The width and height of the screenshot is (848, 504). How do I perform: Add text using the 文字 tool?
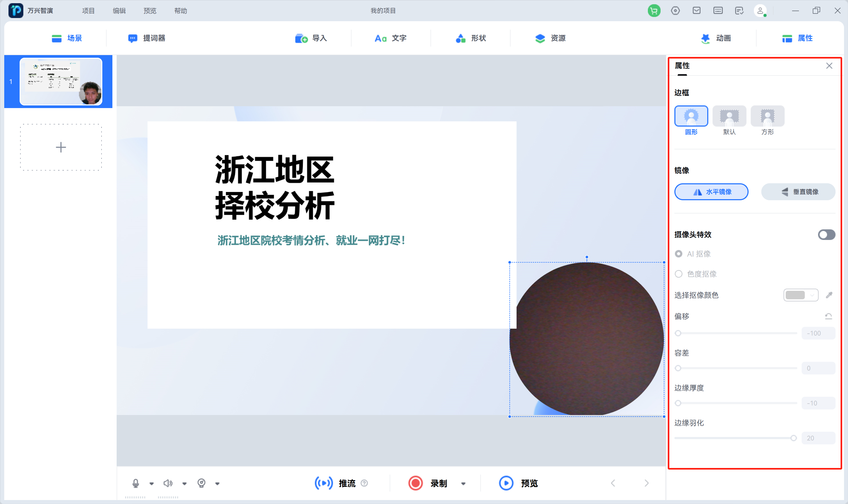coord(390,38)
